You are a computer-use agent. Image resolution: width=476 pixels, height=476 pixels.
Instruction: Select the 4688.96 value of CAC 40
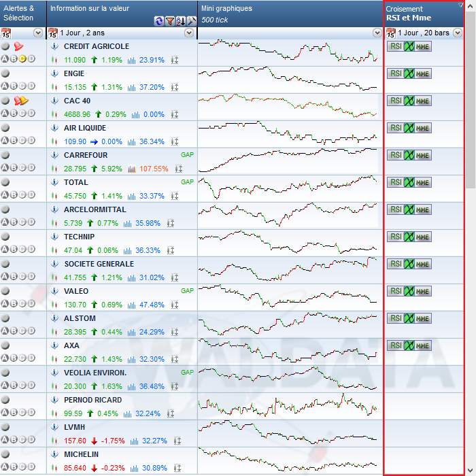pos(77,115)
